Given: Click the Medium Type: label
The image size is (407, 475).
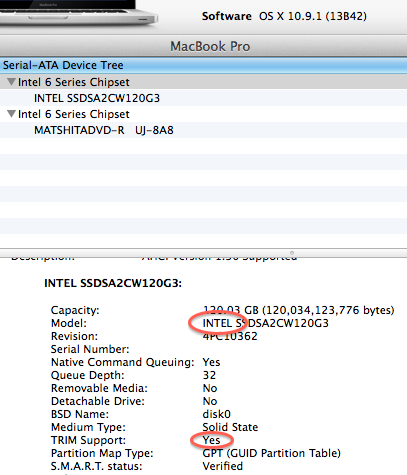Looking at the screenshot, I should 88,427.
